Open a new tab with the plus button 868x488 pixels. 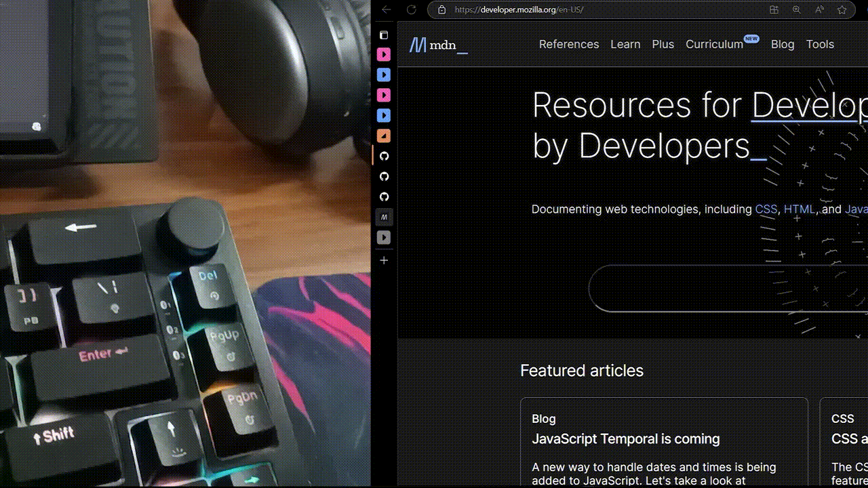tap(384, 260)
